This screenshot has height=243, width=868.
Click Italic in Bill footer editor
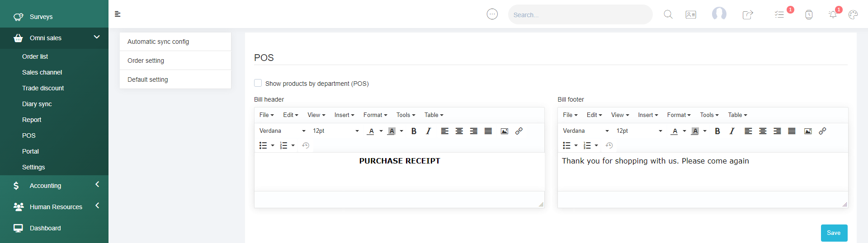tap(731, 131)
